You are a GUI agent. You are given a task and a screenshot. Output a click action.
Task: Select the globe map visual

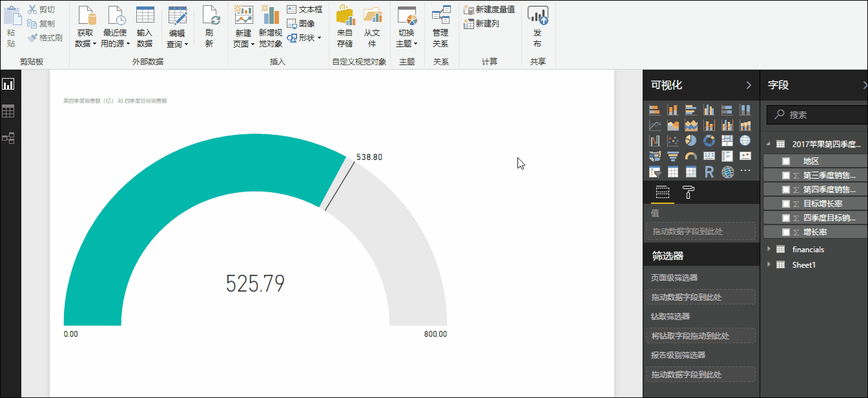pos(745,141)
